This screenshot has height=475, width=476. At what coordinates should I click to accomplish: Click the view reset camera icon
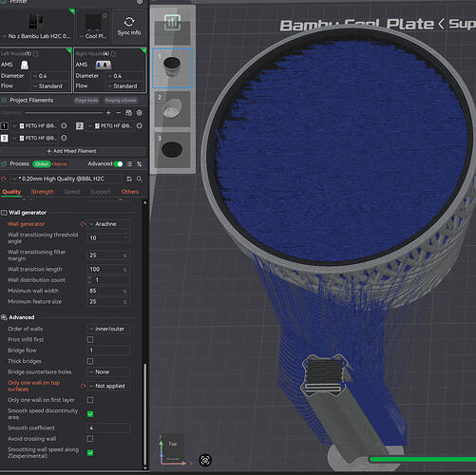tap(205, 460)
